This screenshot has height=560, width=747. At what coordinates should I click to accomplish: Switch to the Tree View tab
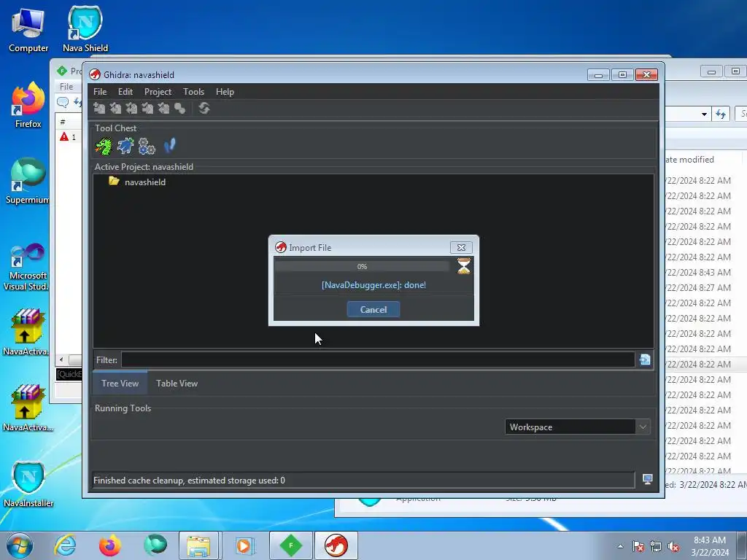point(120,384)
